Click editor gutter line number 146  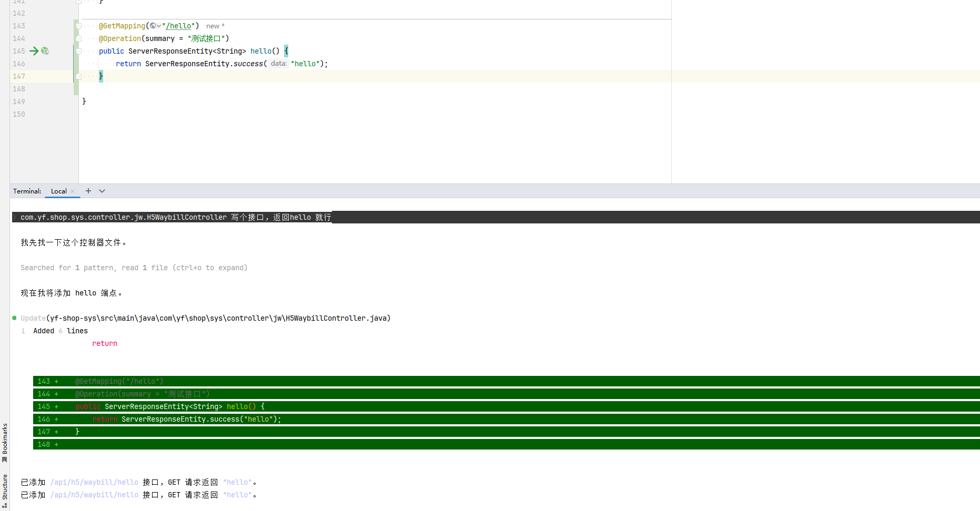19,64
